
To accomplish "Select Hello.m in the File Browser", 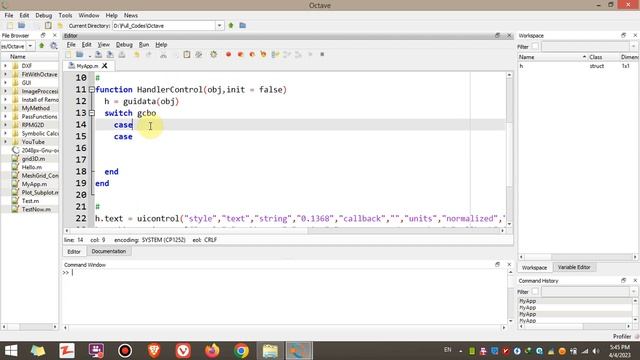I will (32, 167).
